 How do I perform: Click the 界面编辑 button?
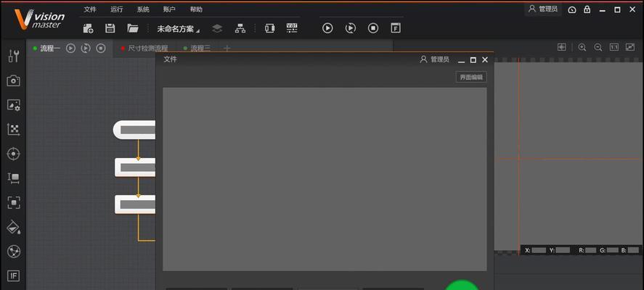coord(471,77)
